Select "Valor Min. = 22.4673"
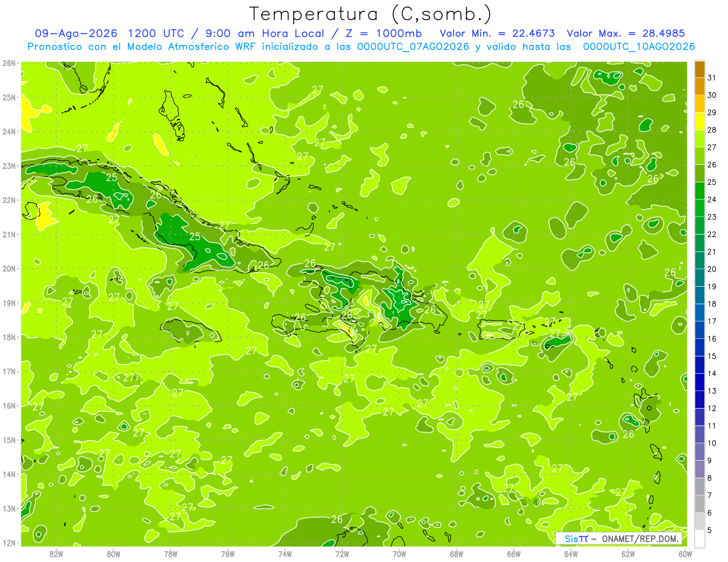This screenshot has width=728, height=562. 497,33
